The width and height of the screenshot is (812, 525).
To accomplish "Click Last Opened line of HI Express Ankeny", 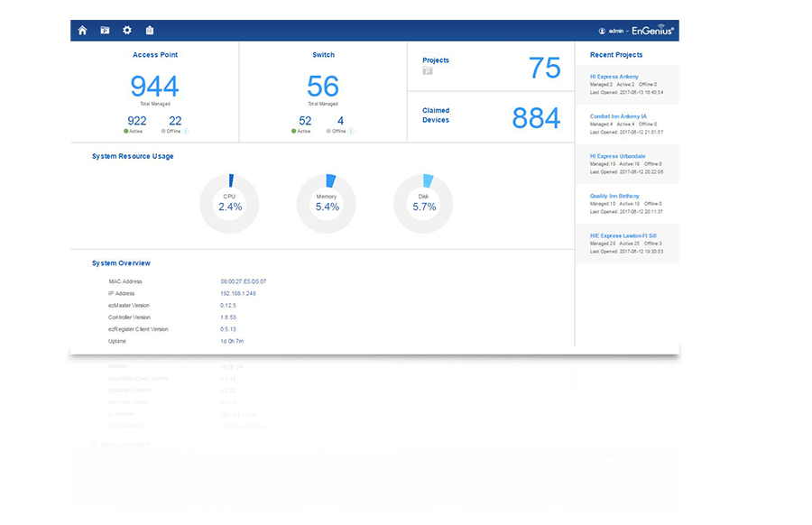I will 627,93.
